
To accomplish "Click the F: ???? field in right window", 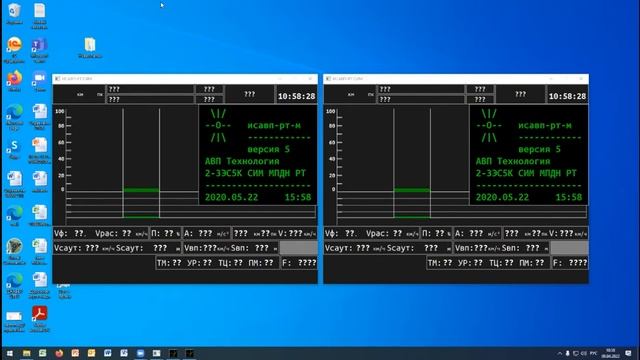I will [570, 263].
